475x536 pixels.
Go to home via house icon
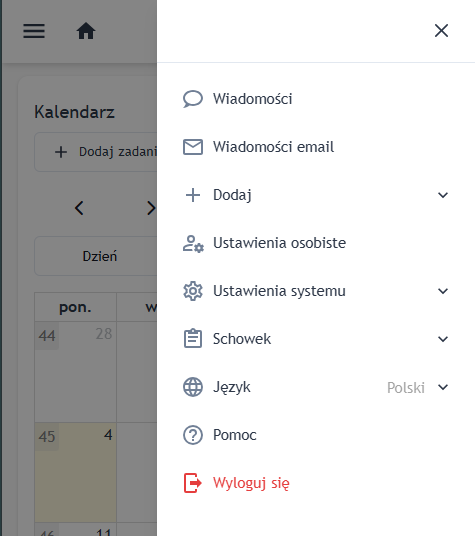click(86, 31)
